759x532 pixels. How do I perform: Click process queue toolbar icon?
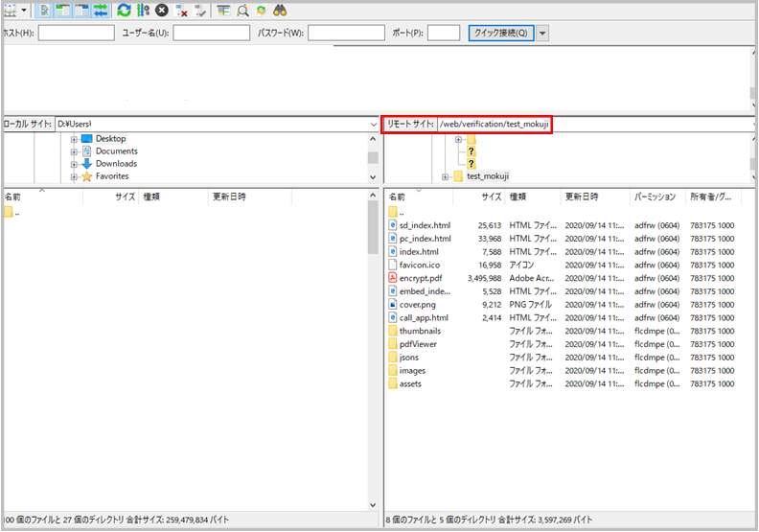[x=143, y=12]
